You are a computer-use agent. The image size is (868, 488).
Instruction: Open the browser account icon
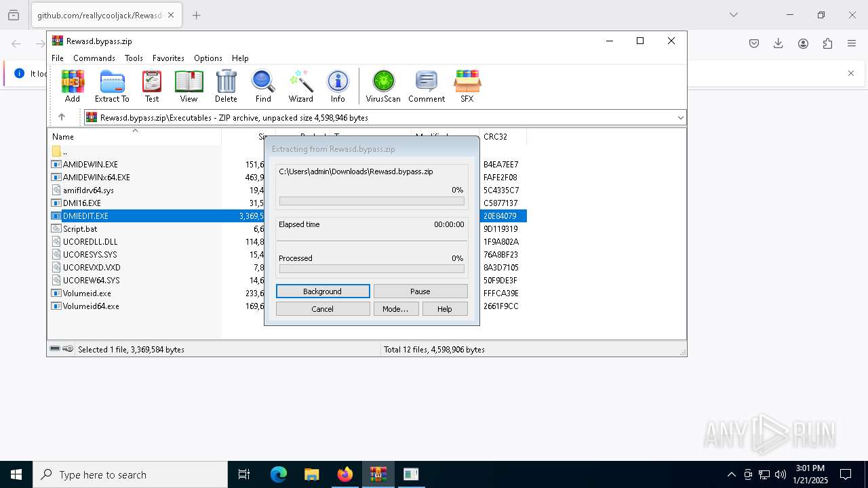(x=803, y=43)
